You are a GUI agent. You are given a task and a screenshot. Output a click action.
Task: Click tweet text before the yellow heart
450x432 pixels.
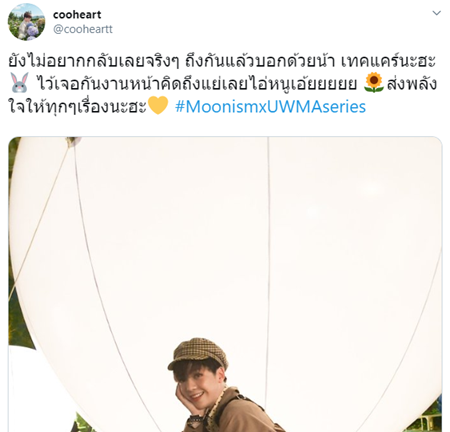pos(77,107)
